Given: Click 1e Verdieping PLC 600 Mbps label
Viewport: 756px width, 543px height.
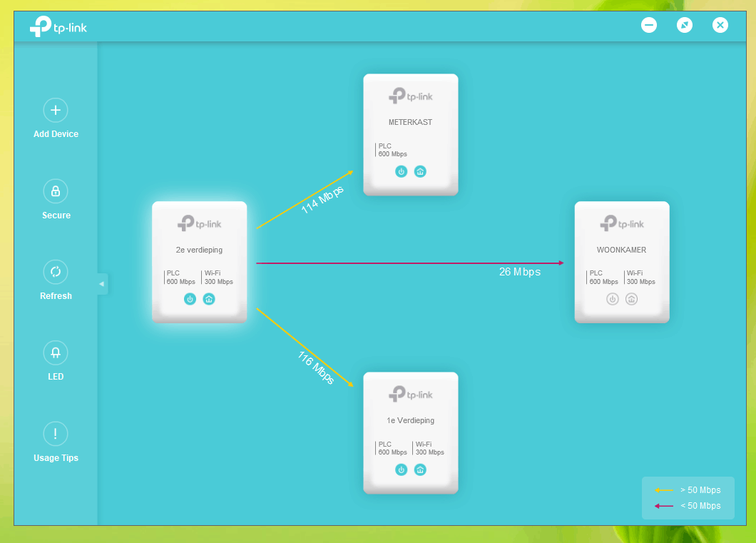Looking at the screenshot, I should 392,448.
